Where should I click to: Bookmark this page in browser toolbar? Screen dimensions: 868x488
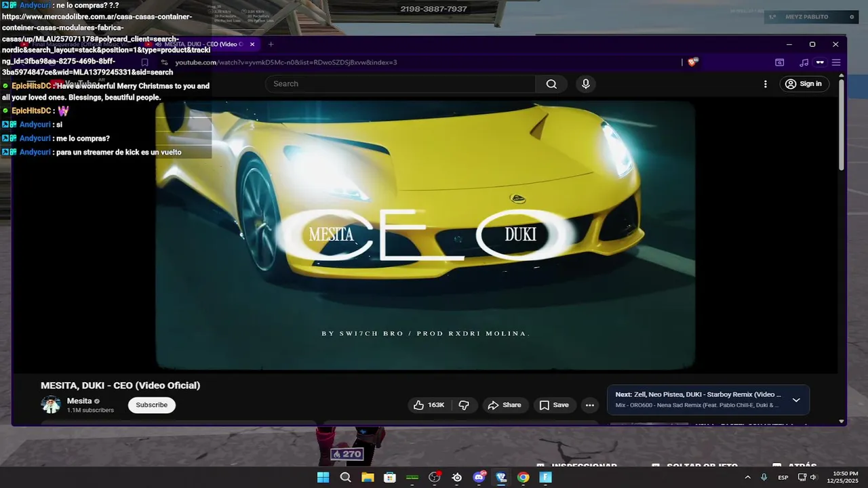pyautogui.click(x=144, y=62)
